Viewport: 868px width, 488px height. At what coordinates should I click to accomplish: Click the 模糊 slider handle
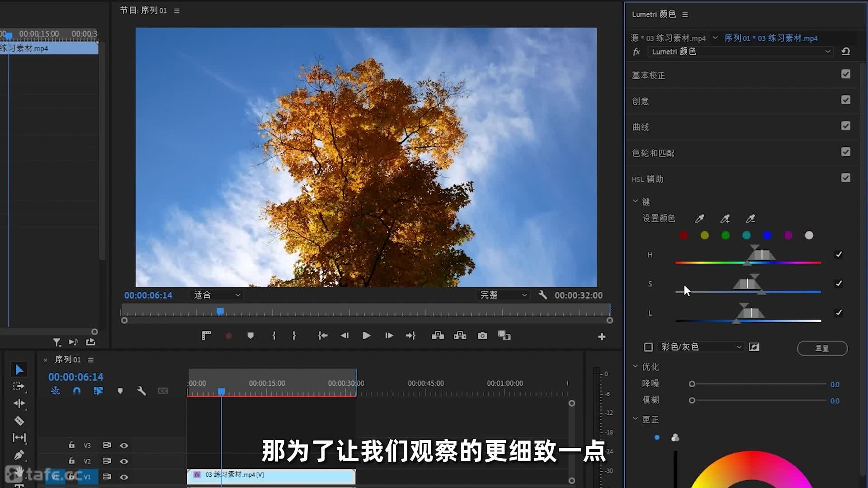(x=692, y=400)
